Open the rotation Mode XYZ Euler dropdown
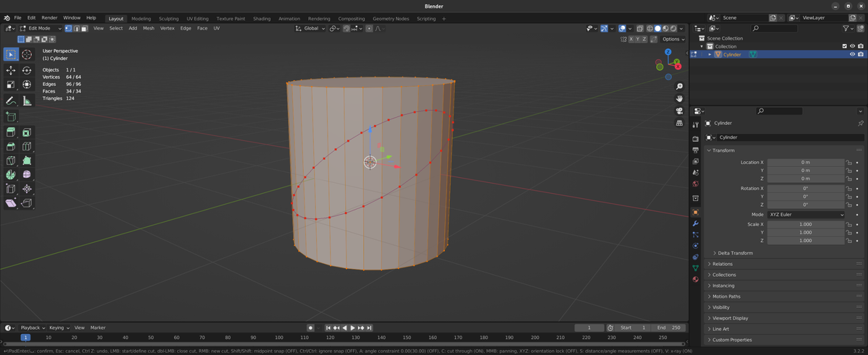The height and width of the screenshot is (355, 868). click(x=806, y=215)
